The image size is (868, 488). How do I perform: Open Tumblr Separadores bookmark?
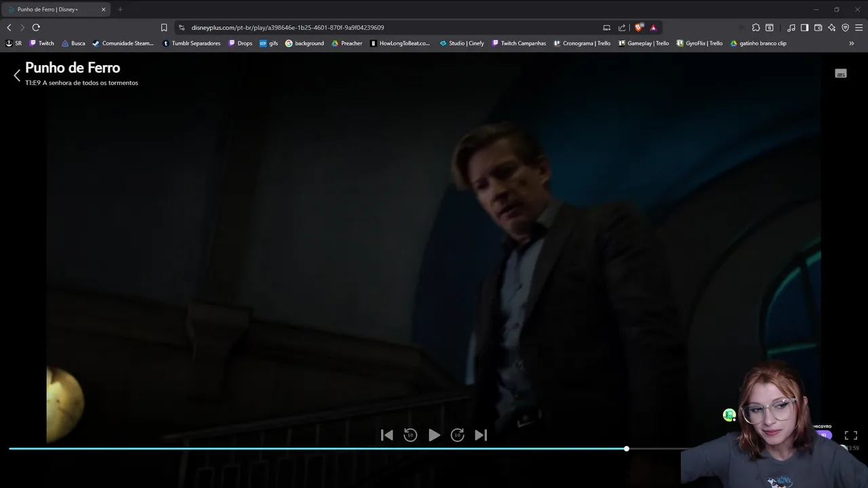tap(191, 43)
